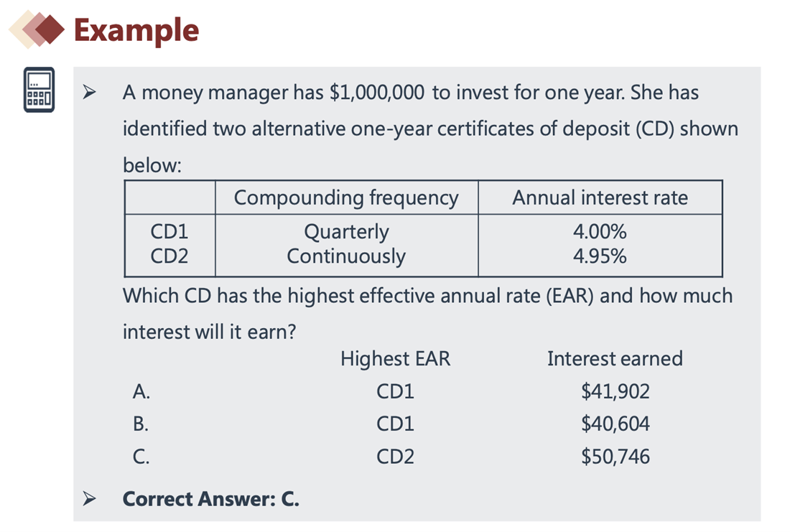Click the 4.00% interest rate value

(x=600, y=232)
